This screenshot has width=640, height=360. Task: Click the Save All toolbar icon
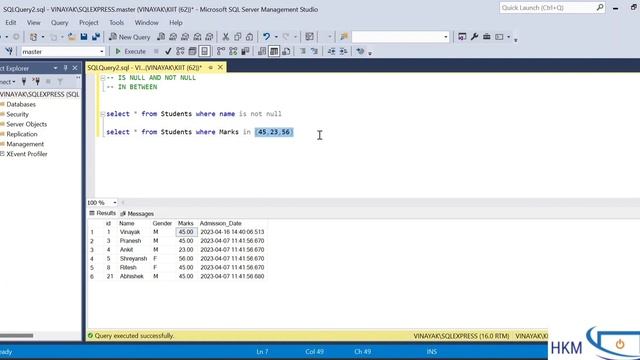(96, 37)
